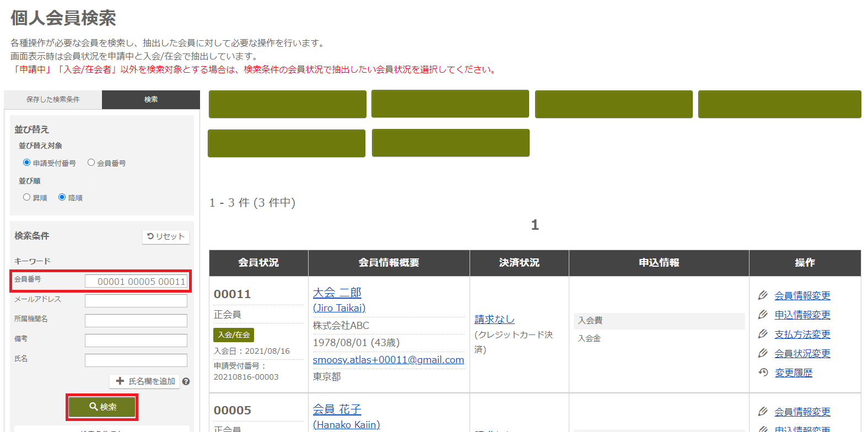Select 申請受付番号 sort target radio

coord(26,163)
